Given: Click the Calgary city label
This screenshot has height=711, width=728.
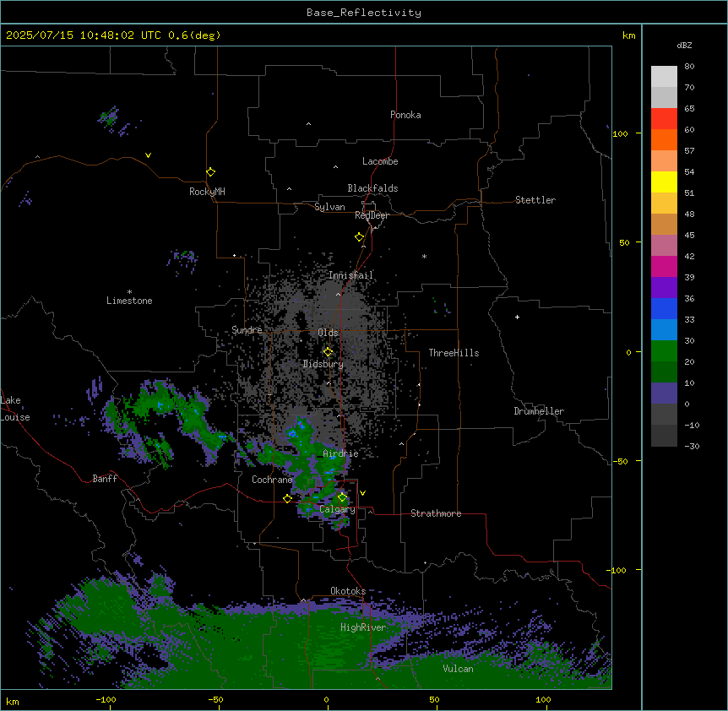Looking at the screenshot, I should [x=337, y=509].
